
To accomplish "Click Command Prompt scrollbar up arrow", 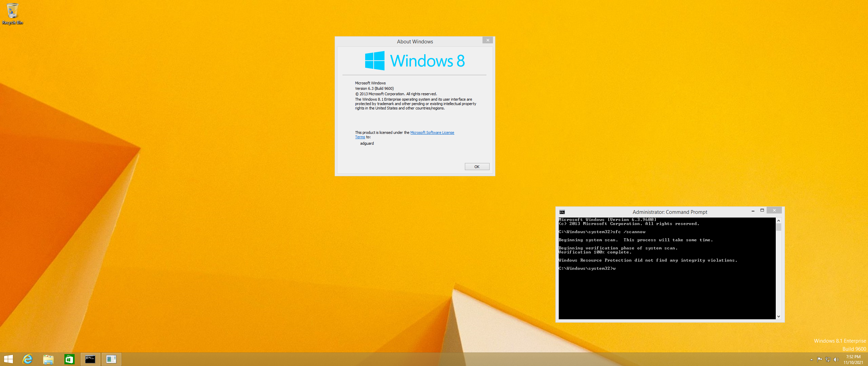I will [x=778, y=221].
